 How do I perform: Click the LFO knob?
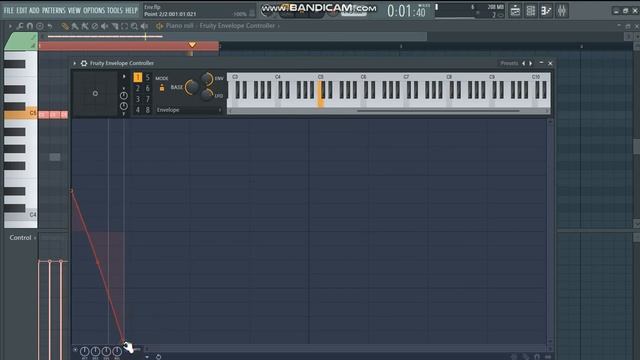coord(207,95)
